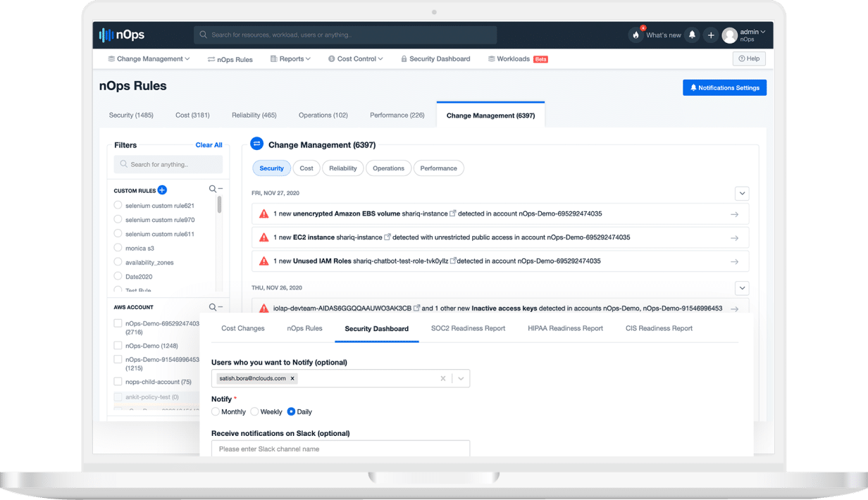Click the Help button

tap(749, 58)
